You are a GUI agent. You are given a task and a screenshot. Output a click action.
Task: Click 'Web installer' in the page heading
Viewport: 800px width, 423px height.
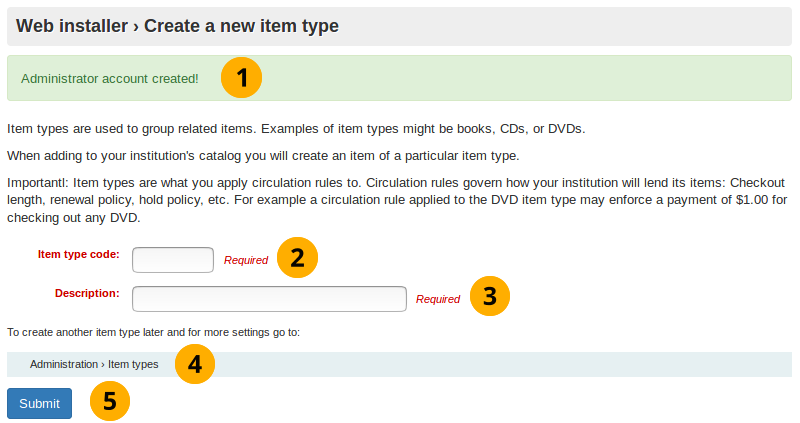(72, 26)
